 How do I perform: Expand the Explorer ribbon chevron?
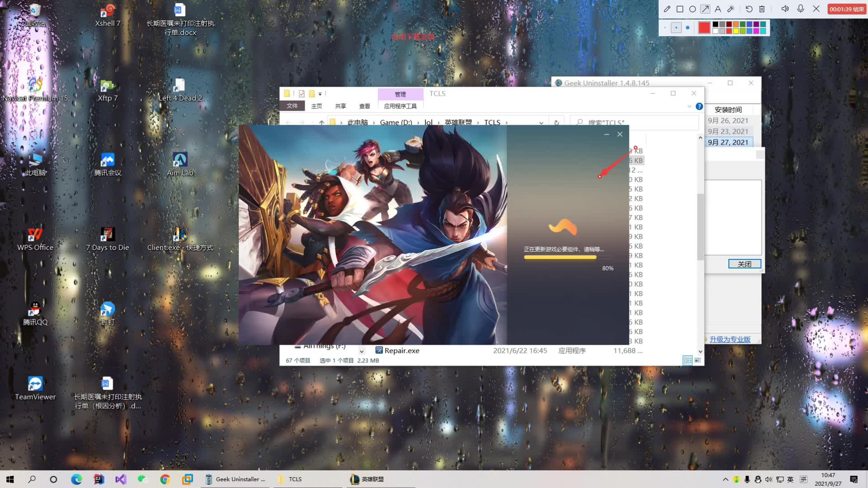(689, 106)
